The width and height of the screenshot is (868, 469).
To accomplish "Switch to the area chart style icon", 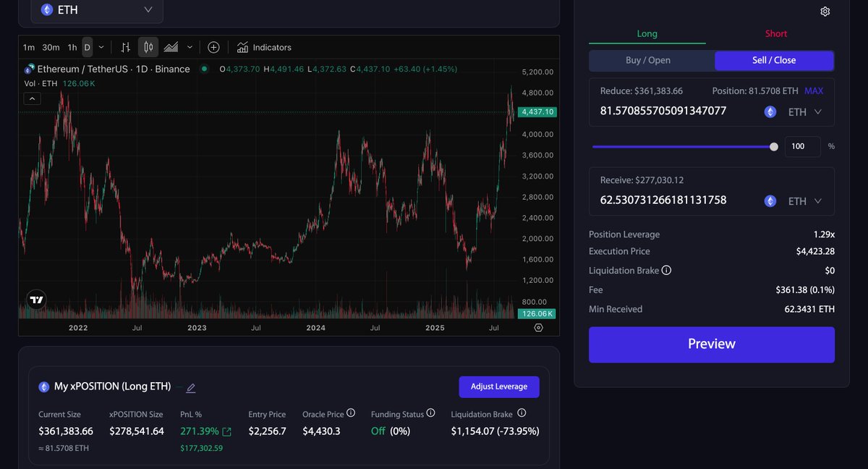I will 171,47.
